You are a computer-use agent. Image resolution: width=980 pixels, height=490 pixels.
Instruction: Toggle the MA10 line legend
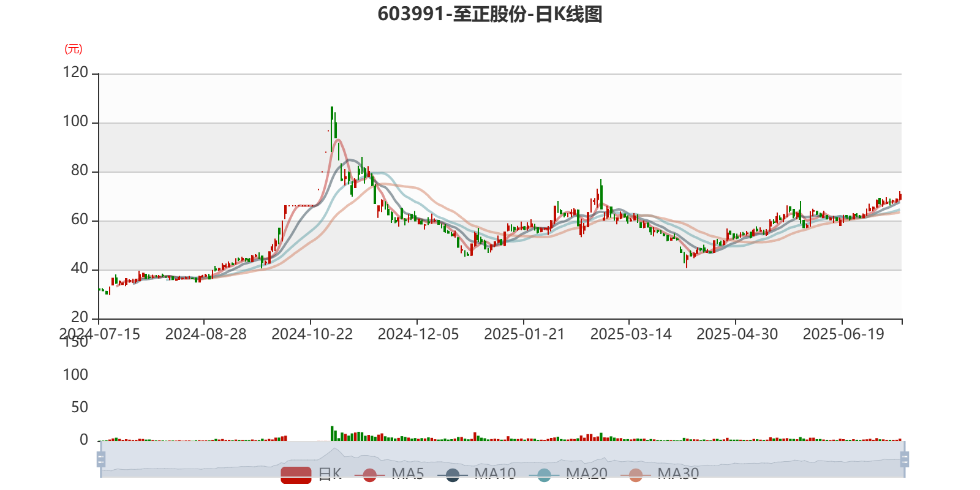[x=477, y=474]
